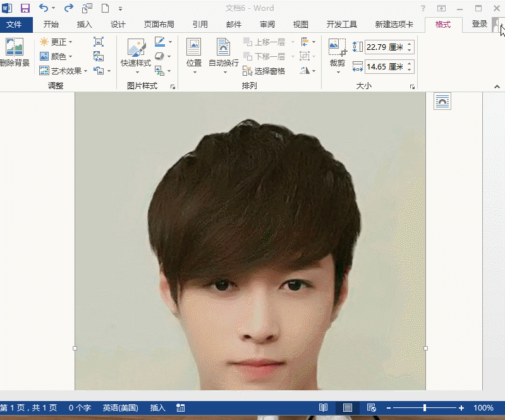Screen dimensions: 505x420
Task: Click the Compress Pictures icon
Action: [x=99, y=42]
